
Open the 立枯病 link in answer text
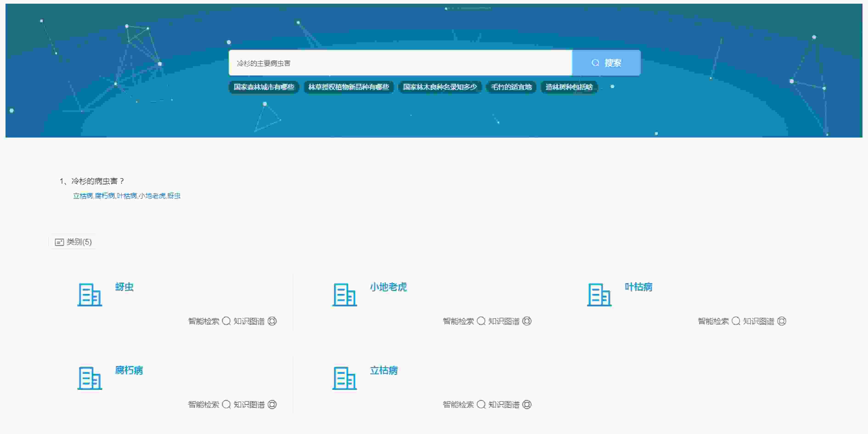pos(83,196)
